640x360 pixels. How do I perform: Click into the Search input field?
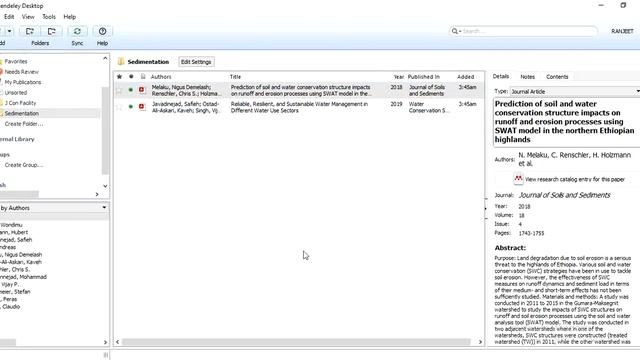click(529, 31)
